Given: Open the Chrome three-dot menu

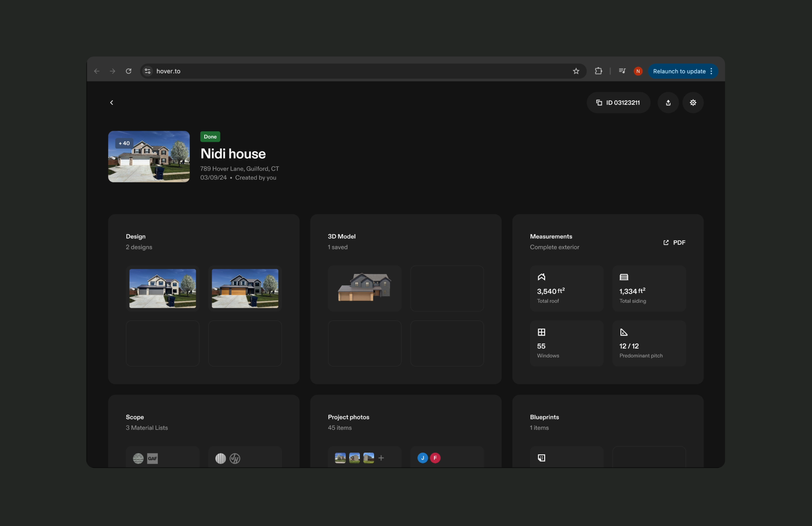Looking at the screenshot, I should tap(711, 71).
